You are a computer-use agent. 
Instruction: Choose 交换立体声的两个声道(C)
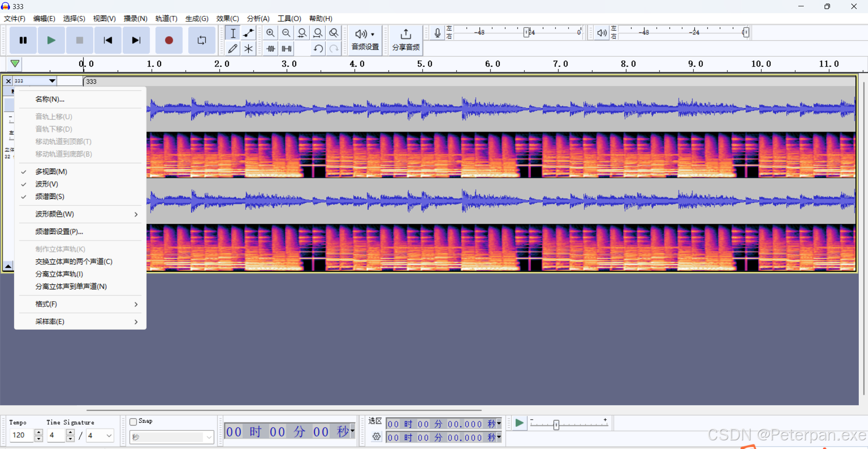[x=80, y=261]
